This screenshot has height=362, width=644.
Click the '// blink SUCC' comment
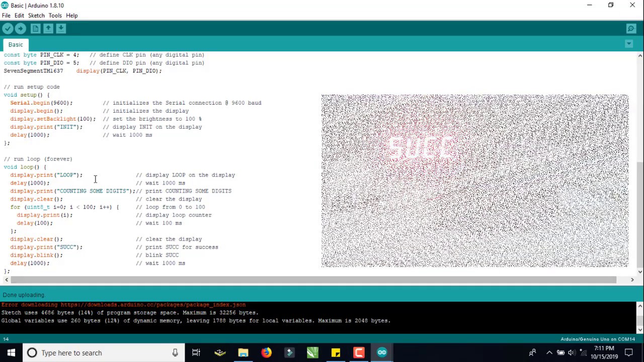click(x=157, y=255)
